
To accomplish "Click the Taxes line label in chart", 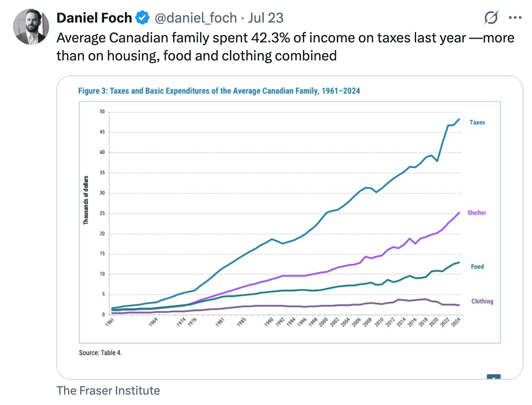I will pyautogui.click(x=477, y=122).
